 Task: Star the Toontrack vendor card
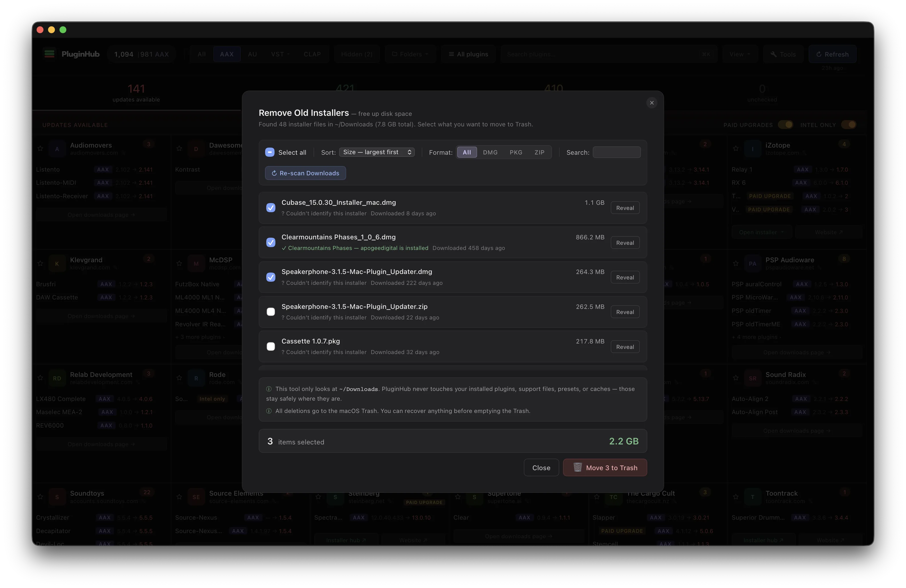[x=736, y=497]
